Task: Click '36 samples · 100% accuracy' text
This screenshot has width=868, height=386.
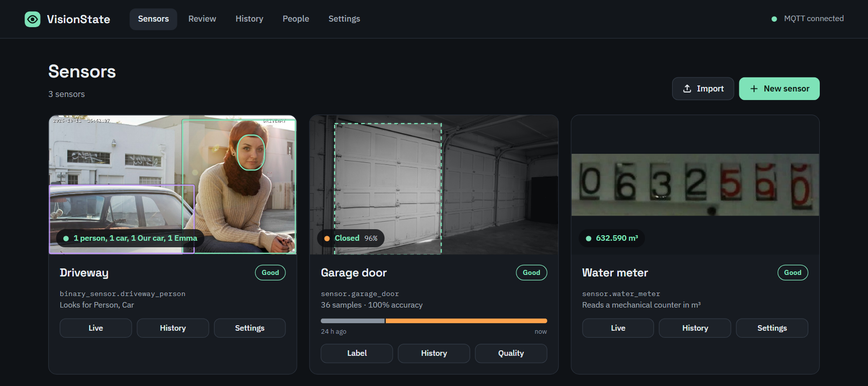Action: click(x=372, y=305)
